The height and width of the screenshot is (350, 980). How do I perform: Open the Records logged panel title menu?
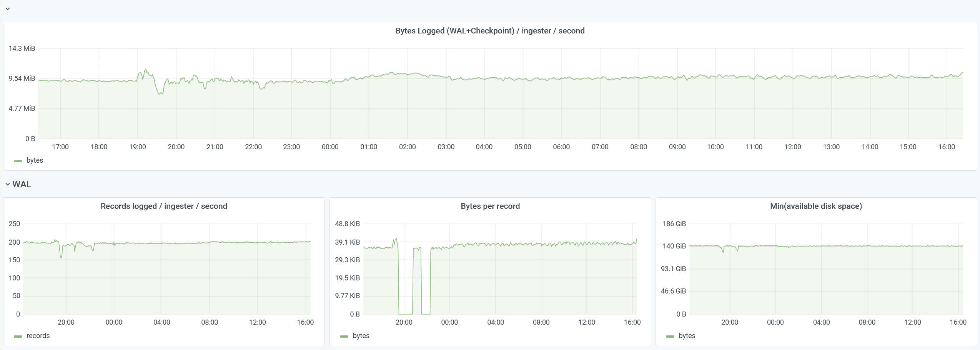point(164,206)
